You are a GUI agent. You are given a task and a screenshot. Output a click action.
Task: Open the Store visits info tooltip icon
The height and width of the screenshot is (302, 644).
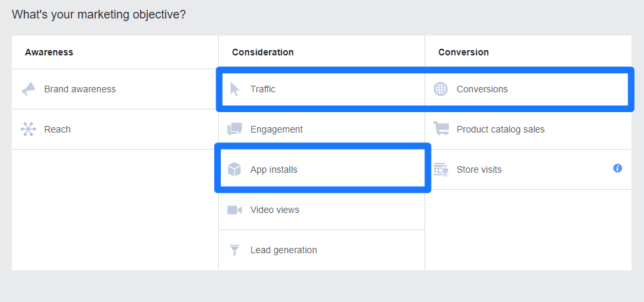(618, 168)
